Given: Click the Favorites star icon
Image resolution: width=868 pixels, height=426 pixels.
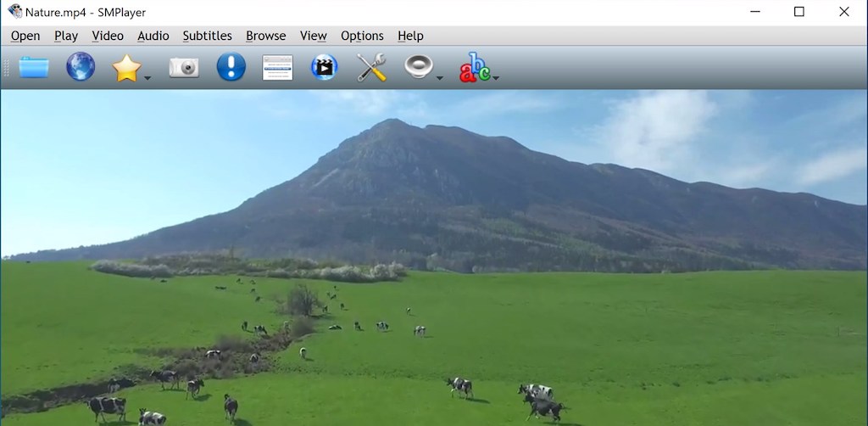Looking at the screenshot, I should [x=125, y=68].
